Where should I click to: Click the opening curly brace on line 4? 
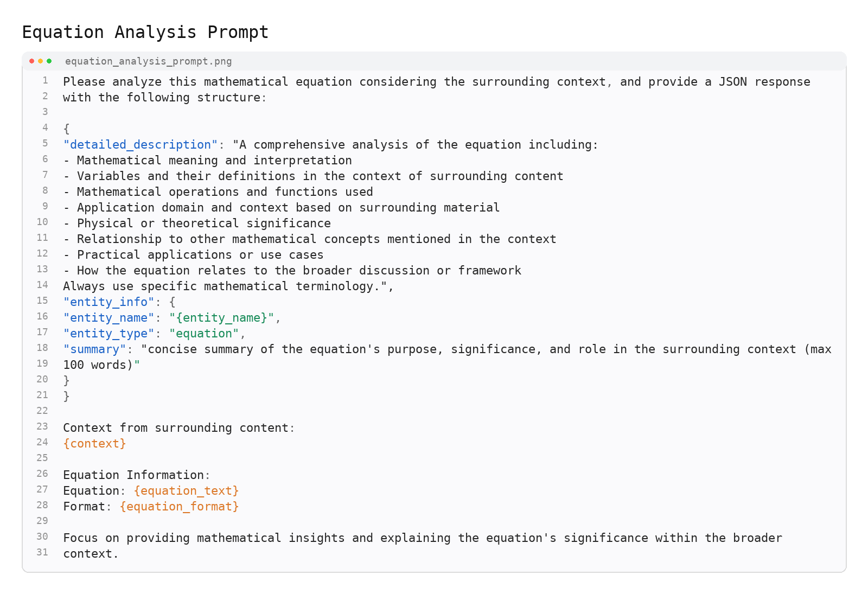click(66, 129)
